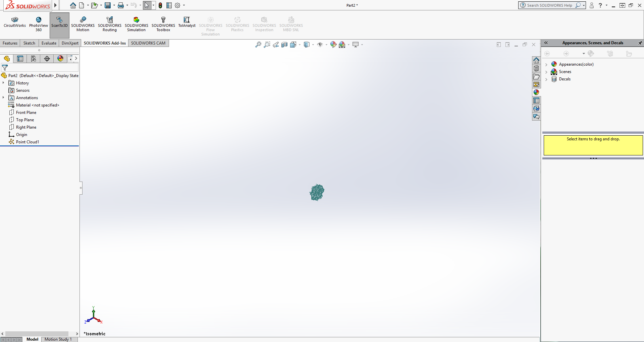Switch to the SOLIDWORKS CAM tab
The image size is (644, 342).
point(148,43)
